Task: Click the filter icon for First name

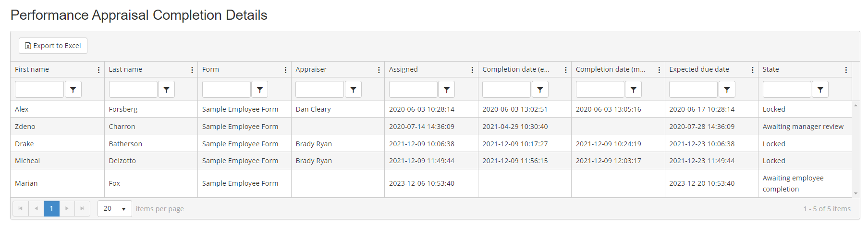Action: tap(73, 89)
